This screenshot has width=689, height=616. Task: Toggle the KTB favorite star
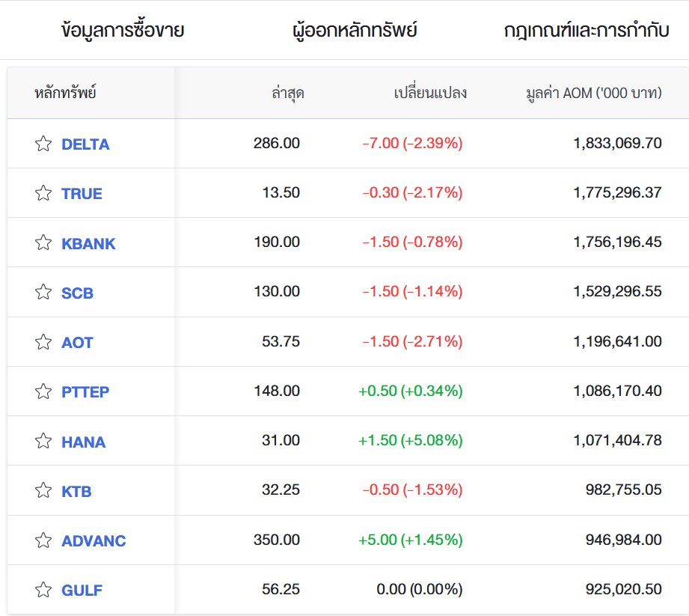(43, 490)
